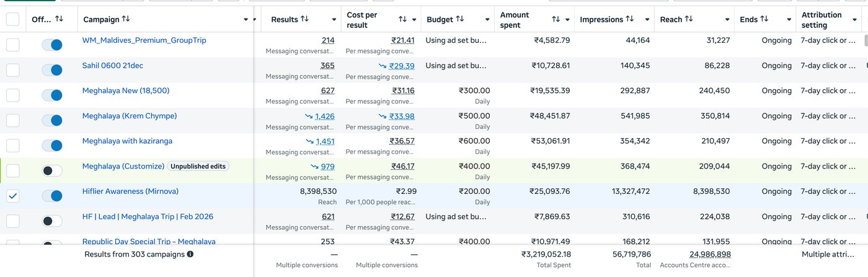
Task: Sort by the Off/On column arrows
Action: [x=60, y=19]
